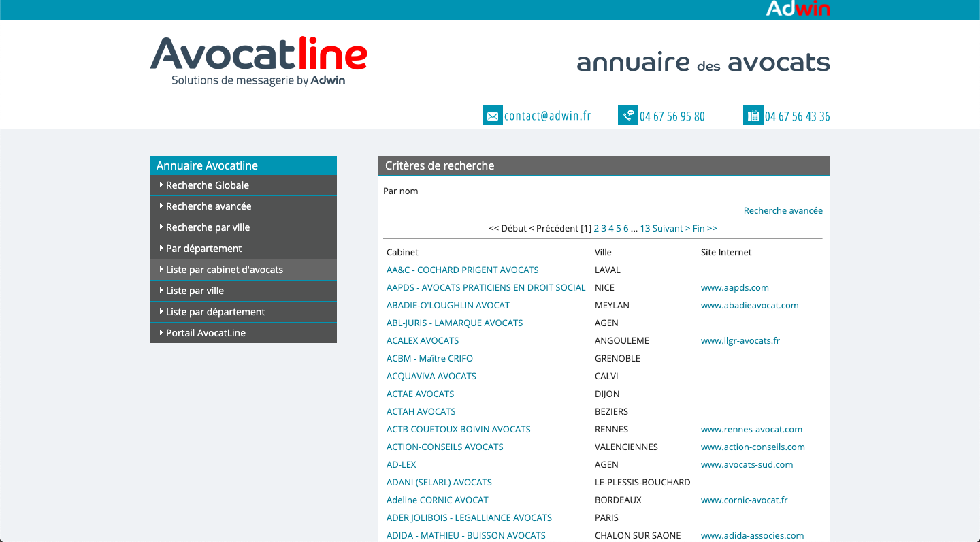Image resolution: width=980 pixels, height=542 pixels.
Task: Open Liste par ville in sidebar
Action: pyautogui.click(x=243, y=291)
